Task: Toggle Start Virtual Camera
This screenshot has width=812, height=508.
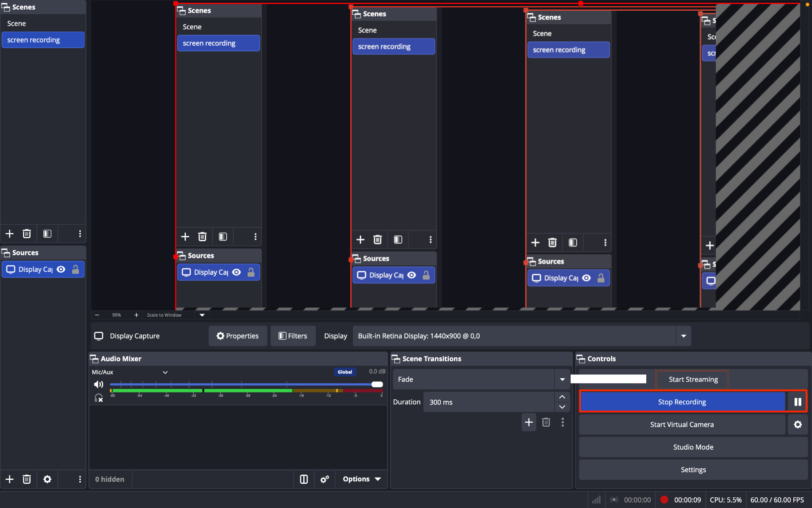Action: (682, 425)
